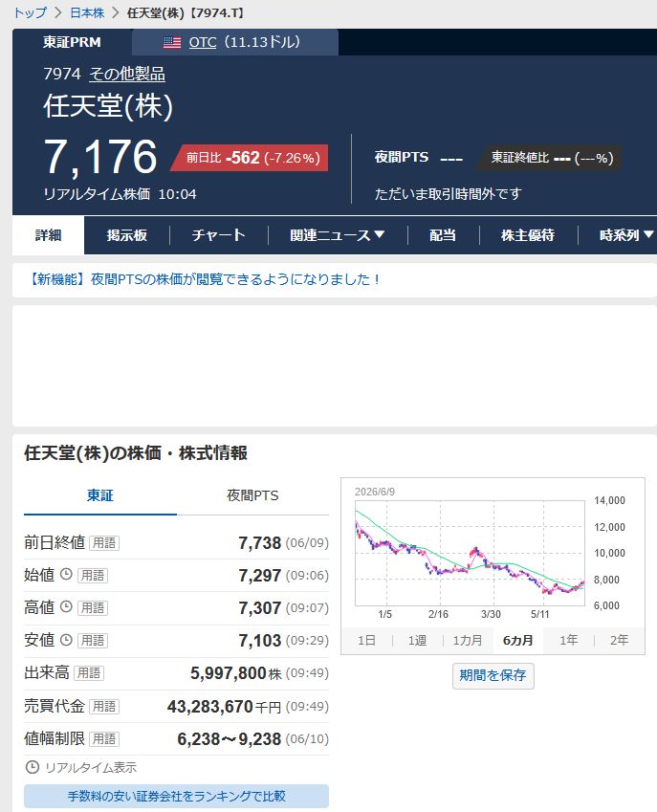This screenshot has width=657, height=812.
Task: Set chart period to 1週
Action: (417, 640)
